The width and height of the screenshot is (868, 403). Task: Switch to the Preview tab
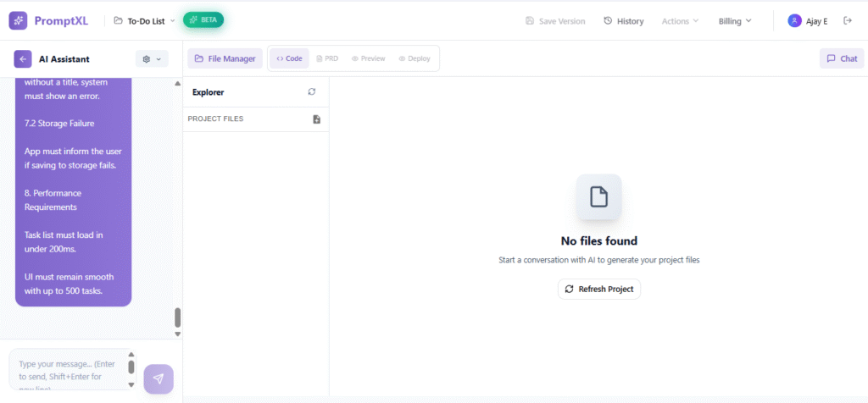point(368,59)
